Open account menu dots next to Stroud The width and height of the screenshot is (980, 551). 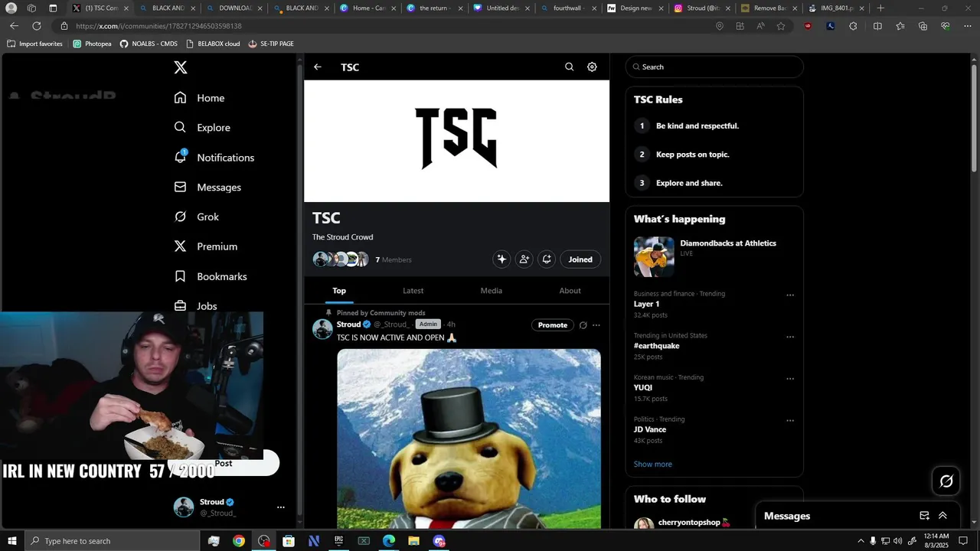(x=281, y=507)
